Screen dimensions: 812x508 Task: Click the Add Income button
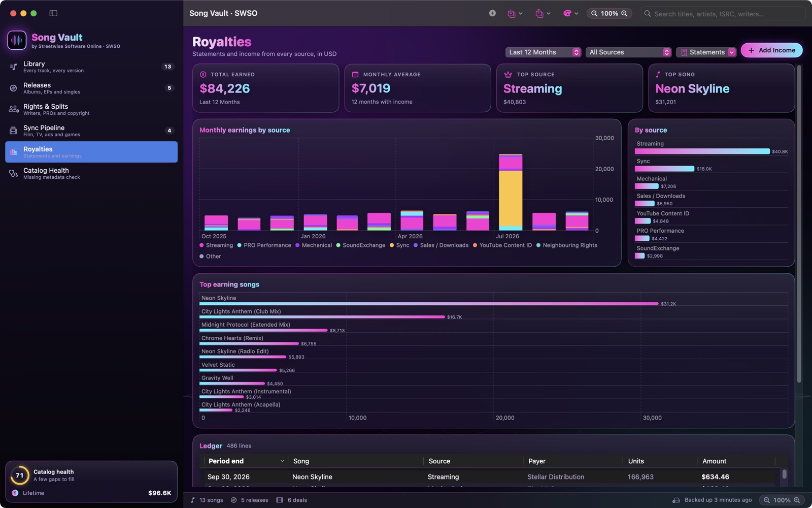[x=771, y=50]
